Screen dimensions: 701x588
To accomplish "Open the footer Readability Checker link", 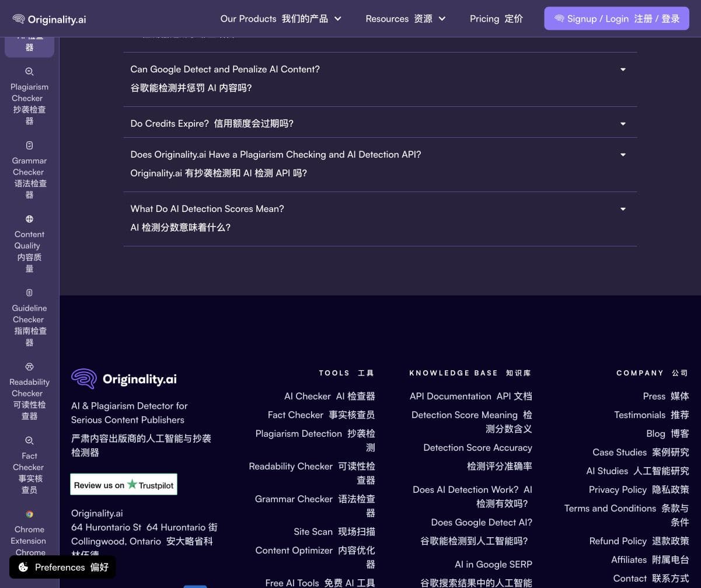I will pos(312,473).
